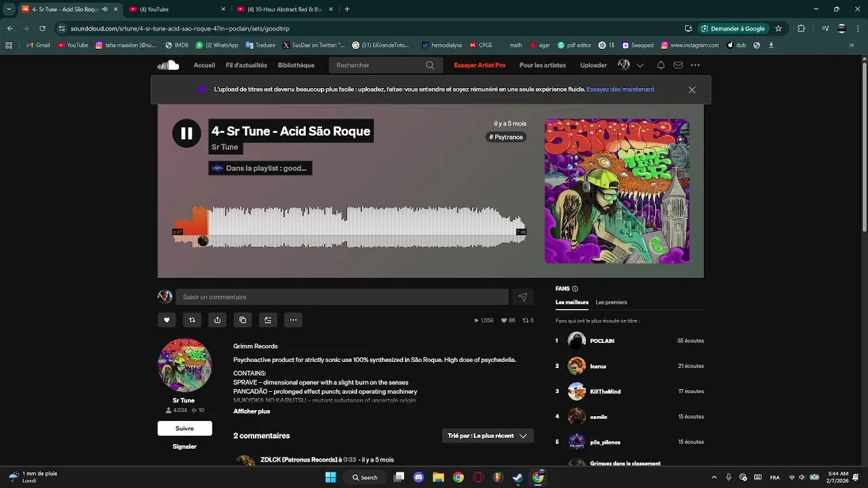Open Sr Tune's round profile picture

point(184,365)
